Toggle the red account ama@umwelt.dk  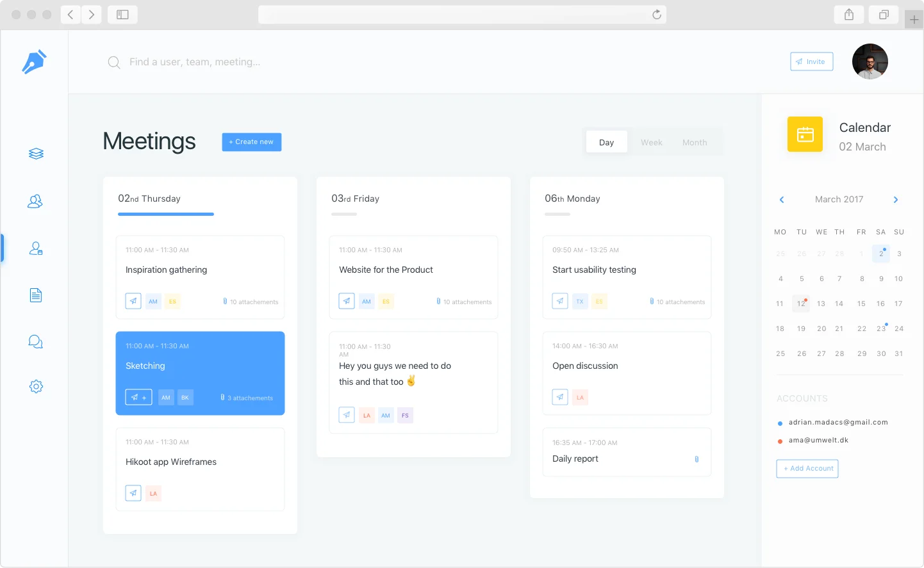(x=780, y=439)
